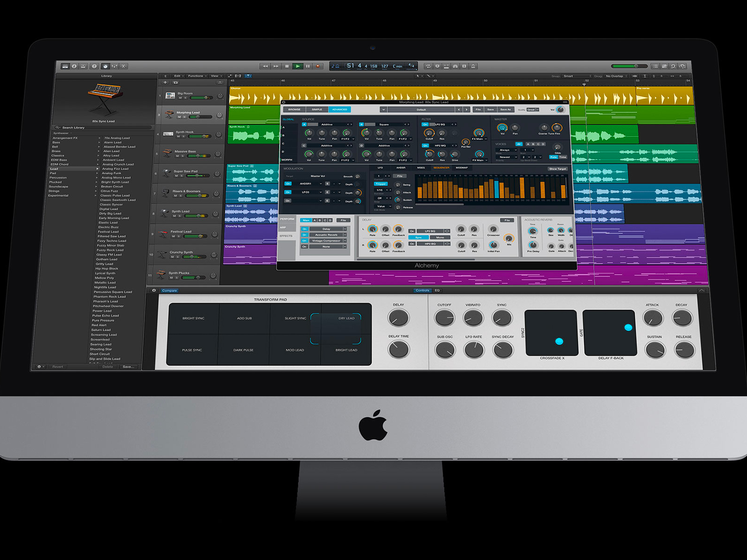
Task: Open the Mixer faders icon
Action: click(x=114, y=66)
